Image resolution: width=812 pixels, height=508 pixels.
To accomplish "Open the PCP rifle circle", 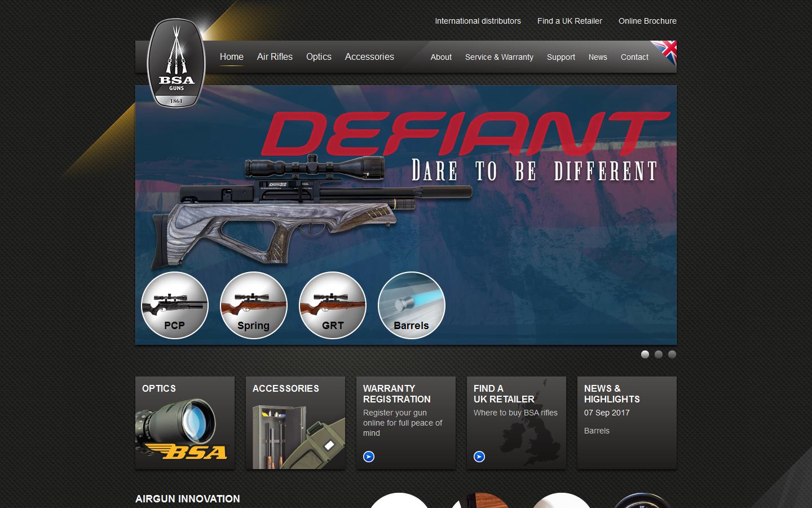I will coord(175,305).
